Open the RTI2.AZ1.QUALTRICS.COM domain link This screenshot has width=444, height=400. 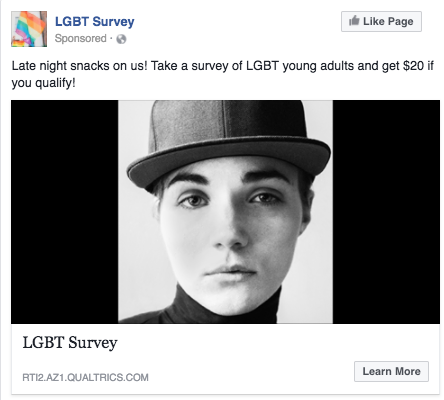(x=85, y=377)
